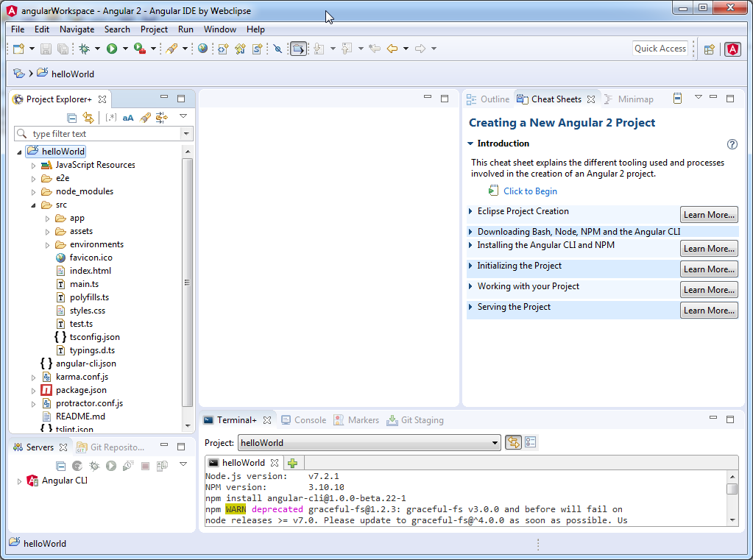Click Learn More for Eclipse Project Creation
753x560 pixels.
click(x=709, y=215)
